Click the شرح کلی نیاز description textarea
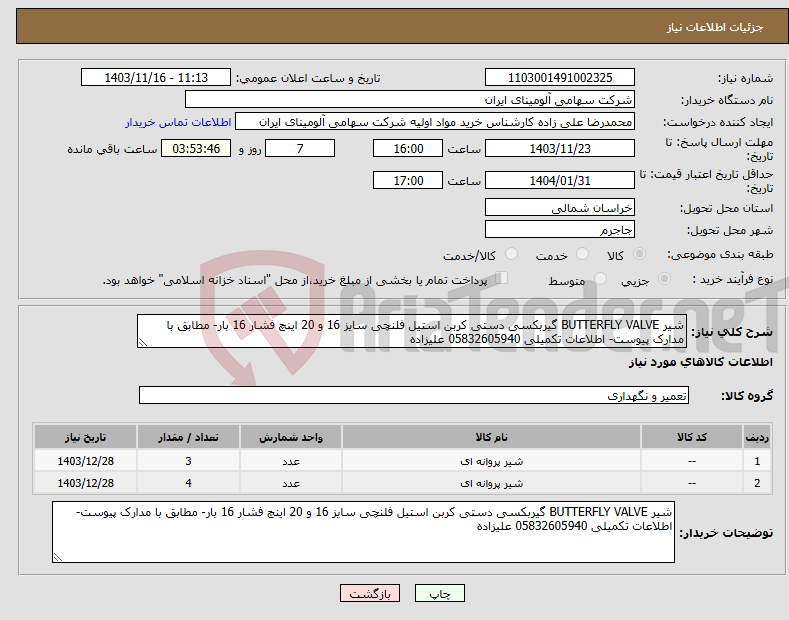 pyautogui.click(x=412, y=331)
